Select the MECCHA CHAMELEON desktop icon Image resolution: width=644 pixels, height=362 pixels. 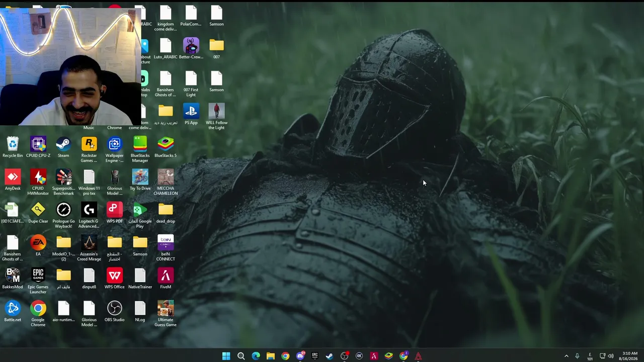166,182
